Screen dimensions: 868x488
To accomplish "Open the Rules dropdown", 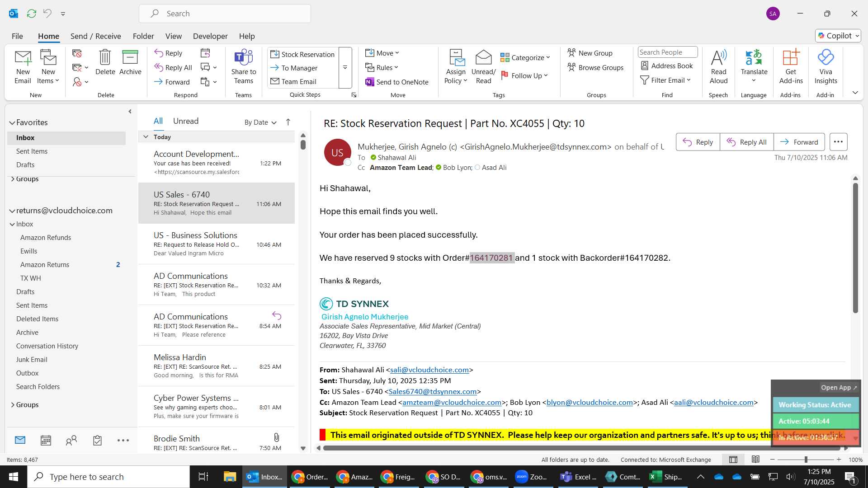I will click(382, 67).
